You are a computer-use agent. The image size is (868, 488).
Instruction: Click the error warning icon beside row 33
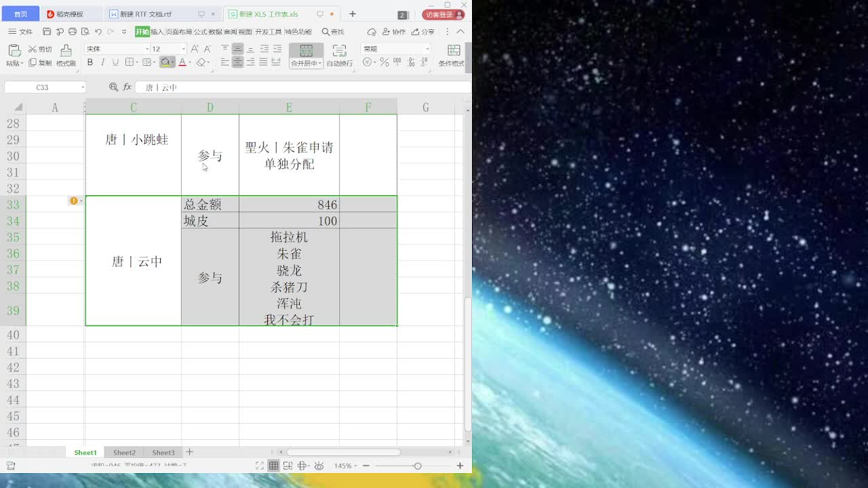[73, 201]
